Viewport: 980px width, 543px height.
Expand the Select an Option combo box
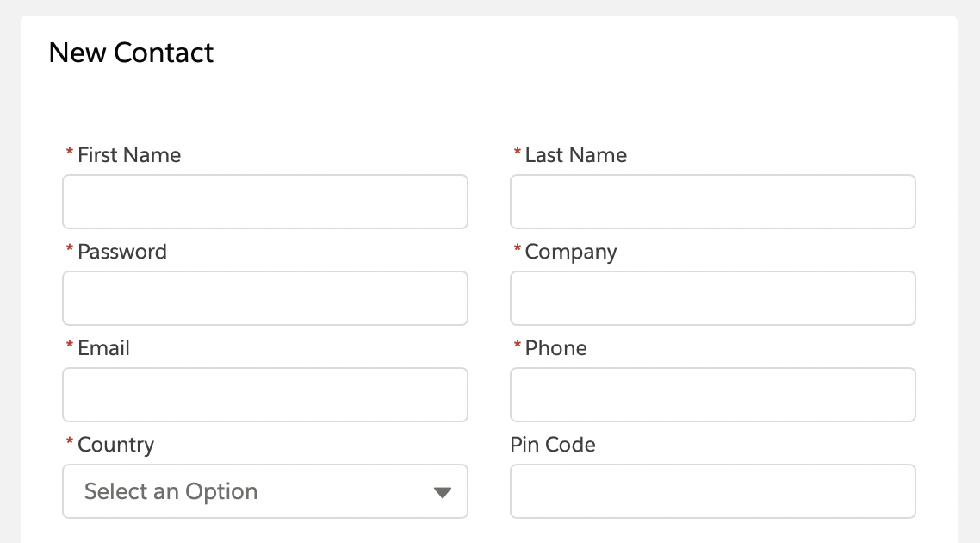click(264, 491)
